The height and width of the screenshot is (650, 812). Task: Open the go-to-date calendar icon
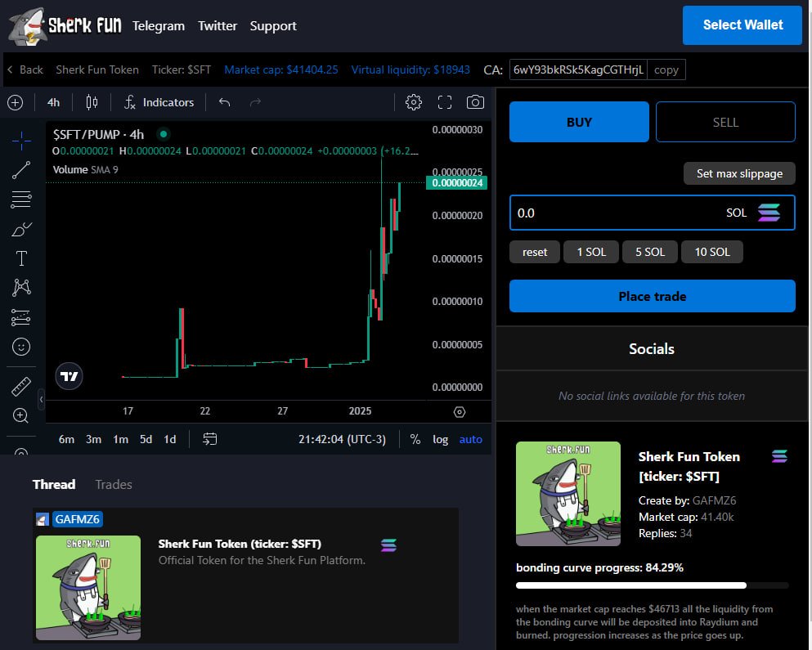pyautogui.click(x=209, y=439)
